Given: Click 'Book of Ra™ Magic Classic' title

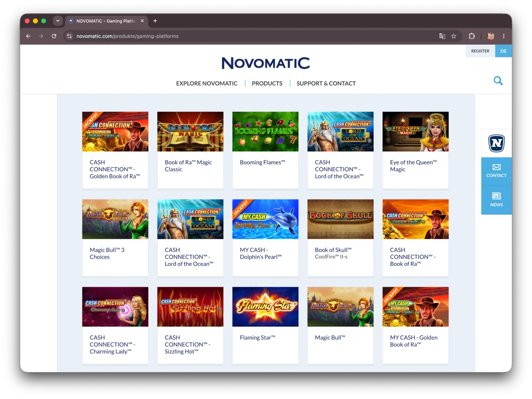Looking at the screenshot, I should [x=188, y=166].
